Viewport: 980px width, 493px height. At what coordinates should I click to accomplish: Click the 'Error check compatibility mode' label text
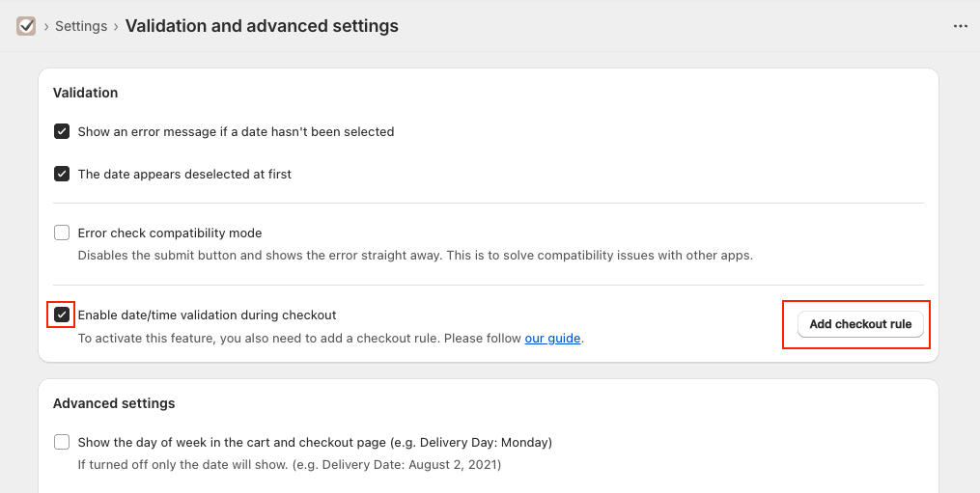click(x=170, y=233)
